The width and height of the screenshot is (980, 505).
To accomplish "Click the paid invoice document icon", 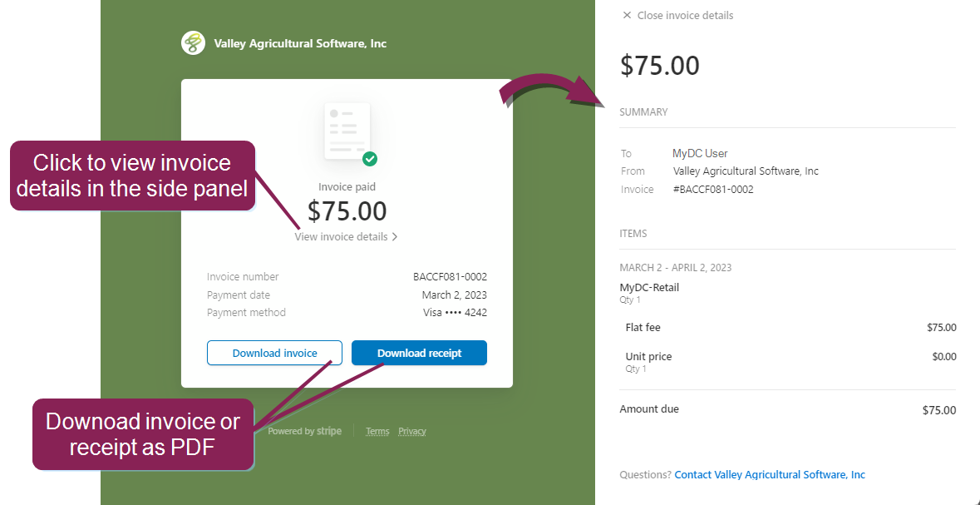I will [347, 131].
